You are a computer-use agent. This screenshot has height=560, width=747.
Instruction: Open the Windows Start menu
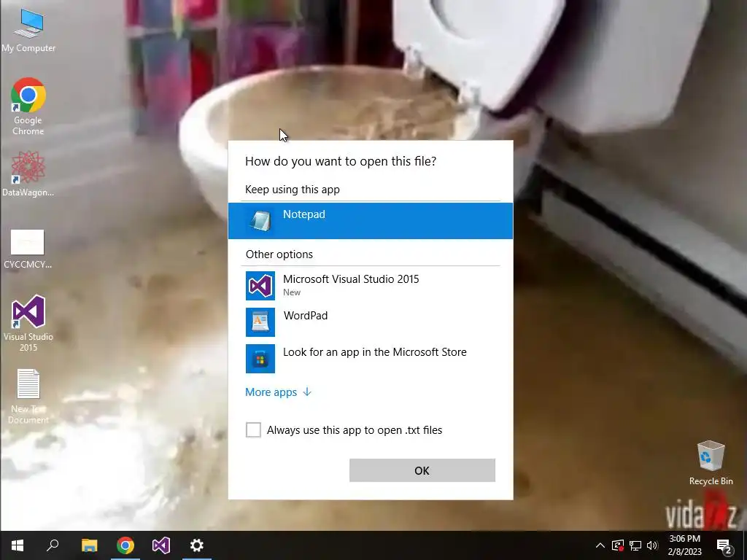pos(18,545)
